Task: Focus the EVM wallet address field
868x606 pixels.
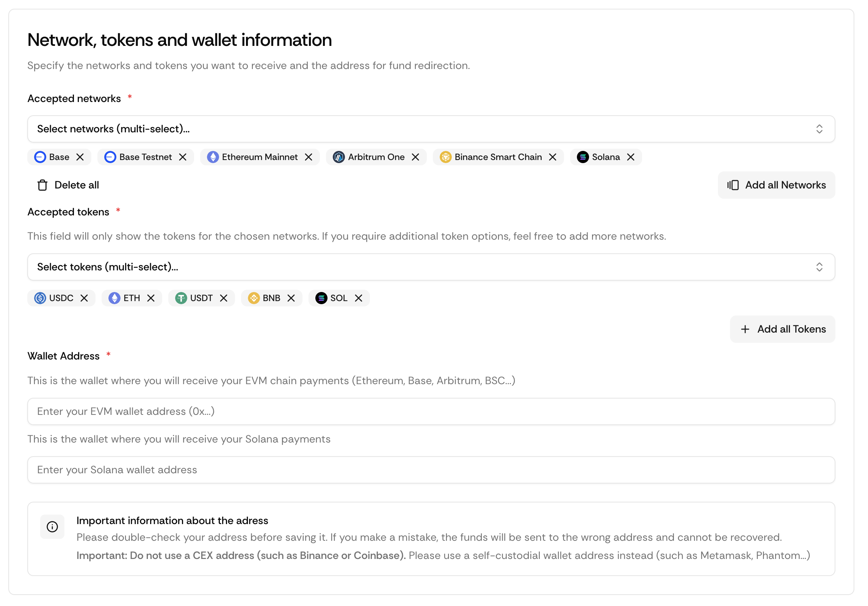Action: pos(431,411)
